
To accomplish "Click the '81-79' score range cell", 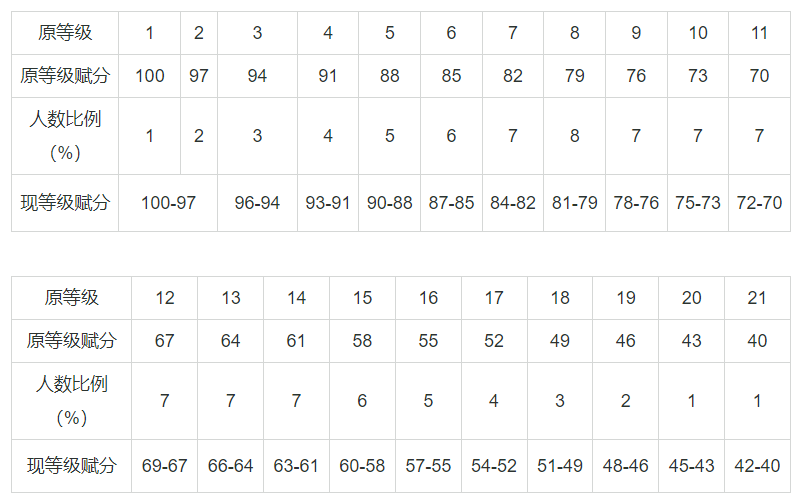I will (x=574, y=203).
